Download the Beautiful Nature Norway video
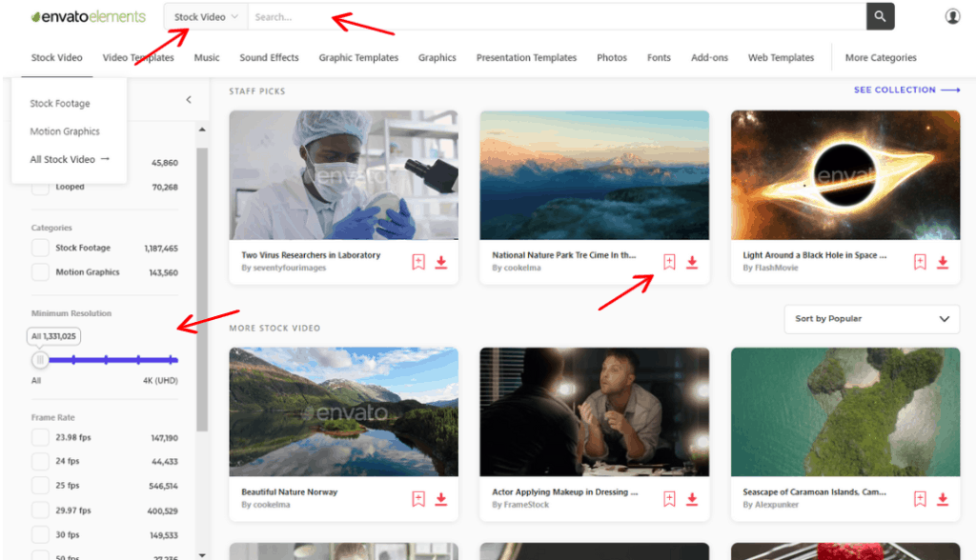Viewport: 976px width, 560px height. pos(440,498)
